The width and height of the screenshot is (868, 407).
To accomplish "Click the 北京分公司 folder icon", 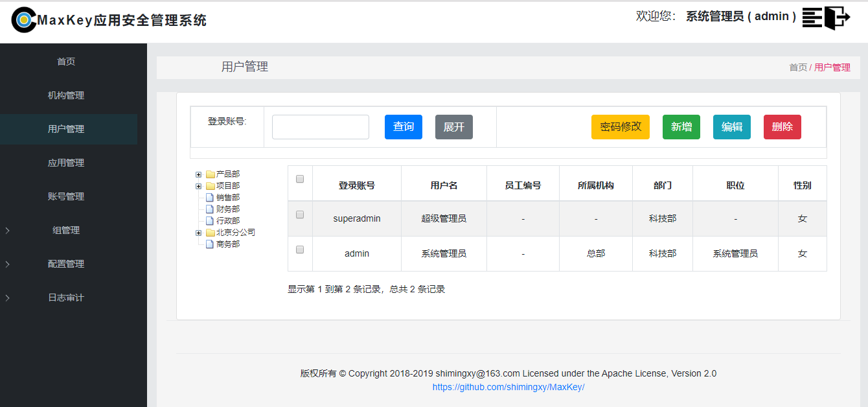I will 211,233.
